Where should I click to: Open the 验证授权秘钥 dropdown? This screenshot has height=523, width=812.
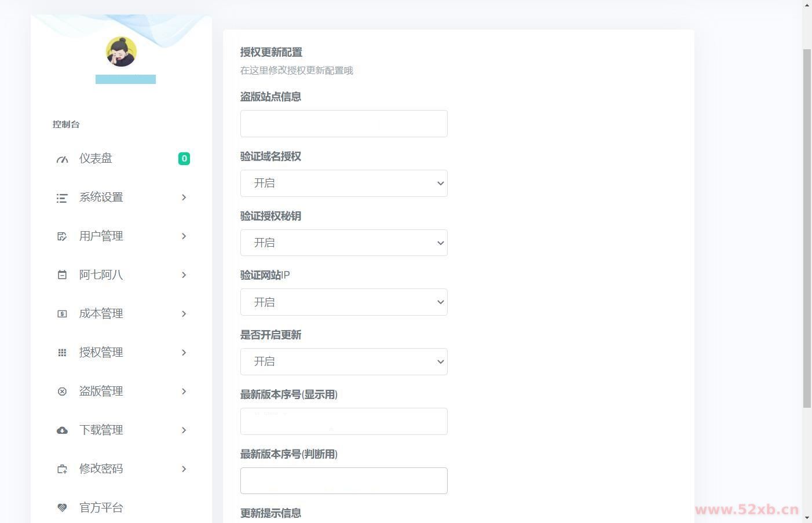tap(343, 243)
